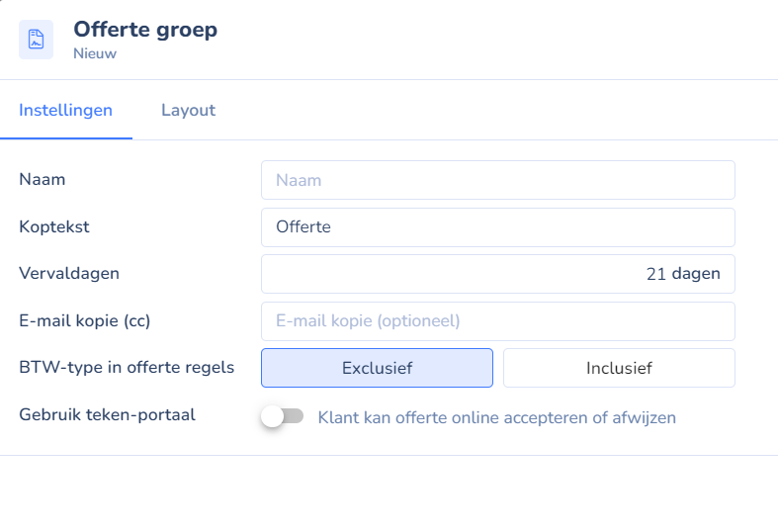
Task: Choose Inclusief for BTW-type
Action: (x=619, y=368)
